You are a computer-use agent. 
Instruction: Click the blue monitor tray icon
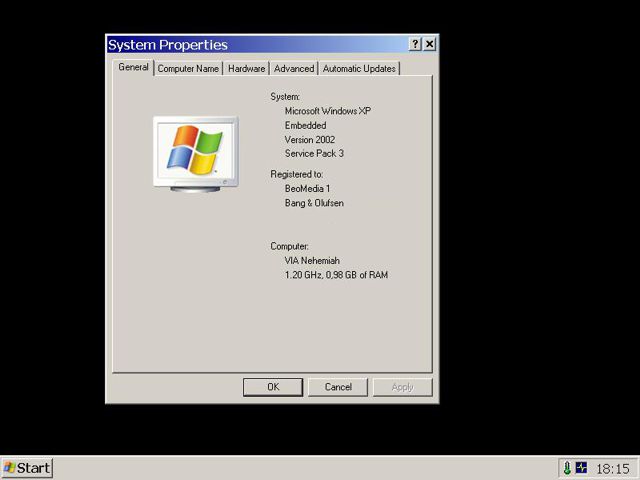pyautogui.click(x=581, y=467)
